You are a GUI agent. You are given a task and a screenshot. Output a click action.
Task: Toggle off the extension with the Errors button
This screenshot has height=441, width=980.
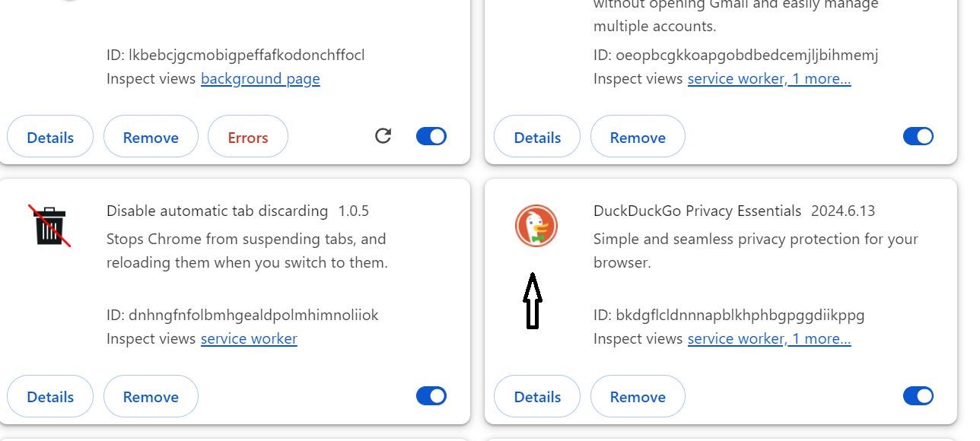coord(431,136)
